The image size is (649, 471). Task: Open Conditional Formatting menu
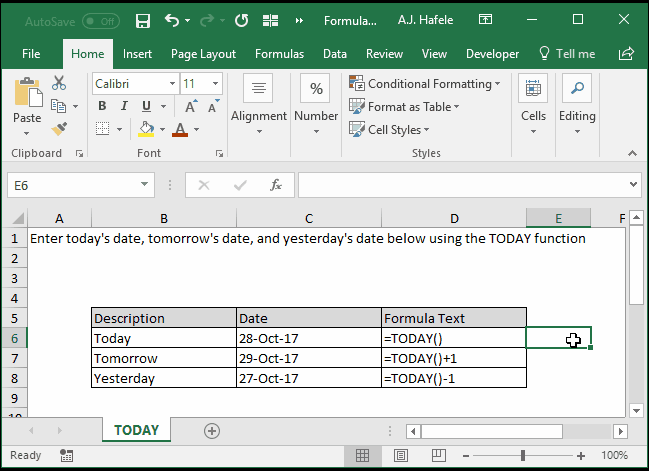pyautogui.click(x=424, y=84)
